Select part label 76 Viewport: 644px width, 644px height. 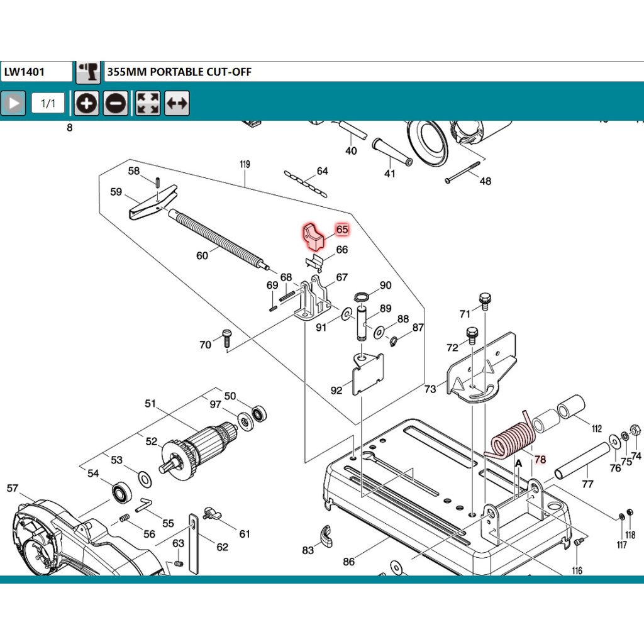pos(615,468)
